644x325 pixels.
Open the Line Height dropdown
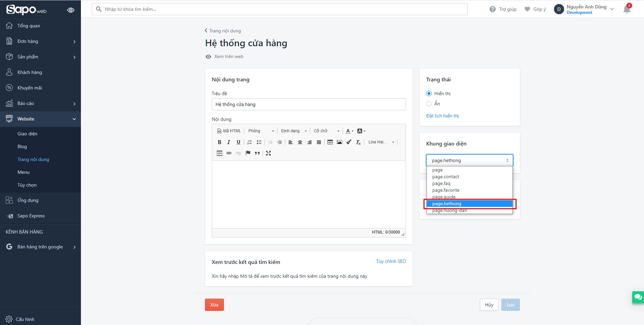pyautogui.click(x=381, y=142)
